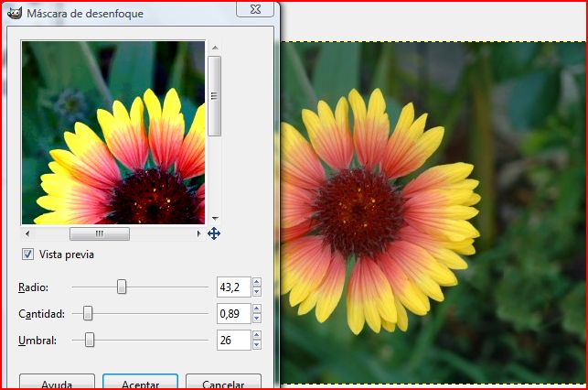Click the Radio value field showing 43,2
The width and height of the screenshot is (588, 390).
click(x=234, y=287)
